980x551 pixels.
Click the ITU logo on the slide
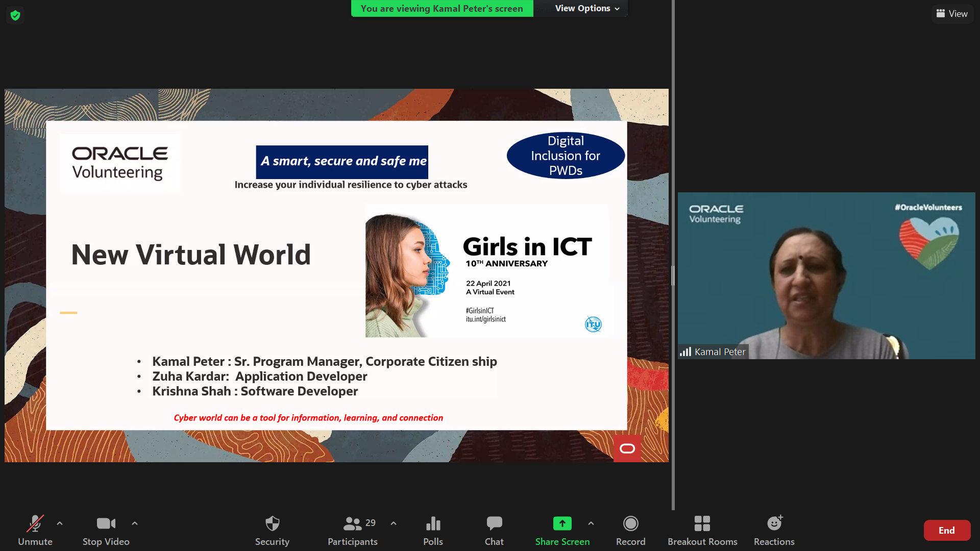coord(593,324)
